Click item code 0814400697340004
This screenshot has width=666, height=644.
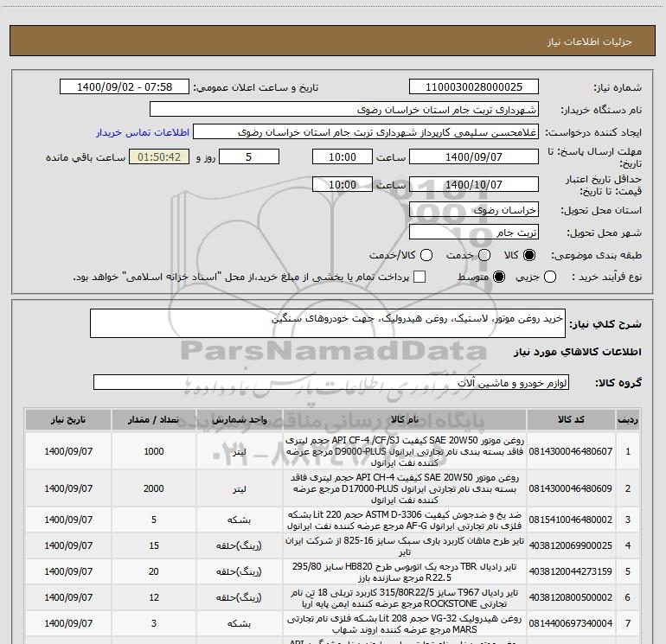click(x=571, y=623)
